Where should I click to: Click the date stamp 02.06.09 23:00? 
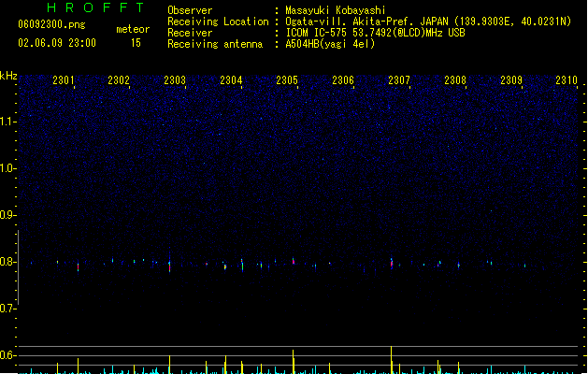57,43
